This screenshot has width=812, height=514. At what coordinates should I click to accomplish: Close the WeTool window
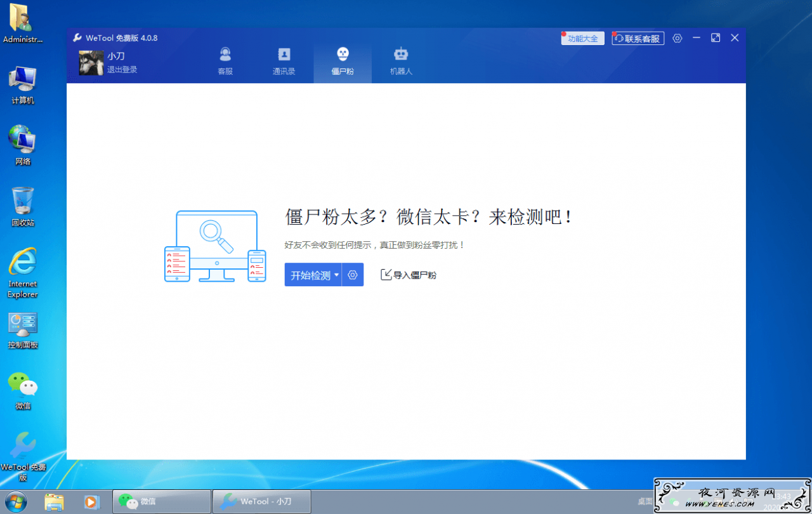[735, 38]
